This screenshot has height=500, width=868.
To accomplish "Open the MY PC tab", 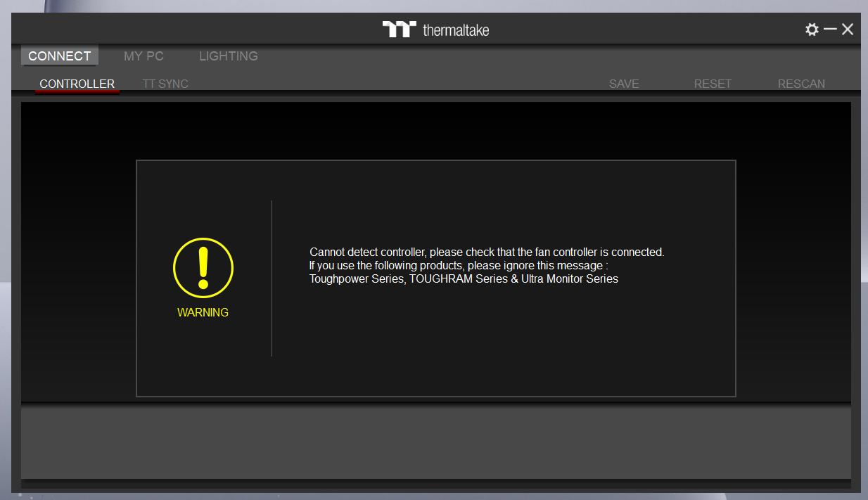I will pos(143,56).
